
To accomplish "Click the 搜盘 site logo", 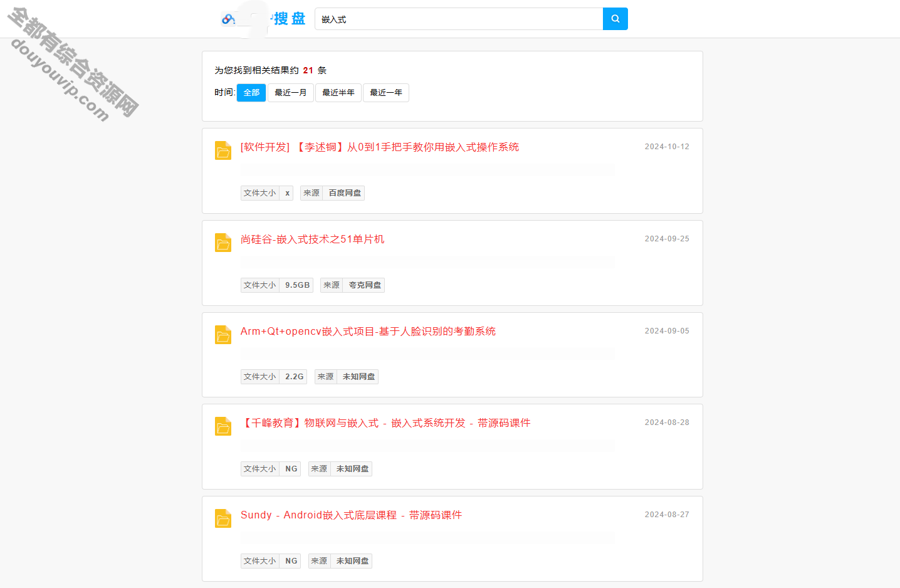I will coord(264,19).
